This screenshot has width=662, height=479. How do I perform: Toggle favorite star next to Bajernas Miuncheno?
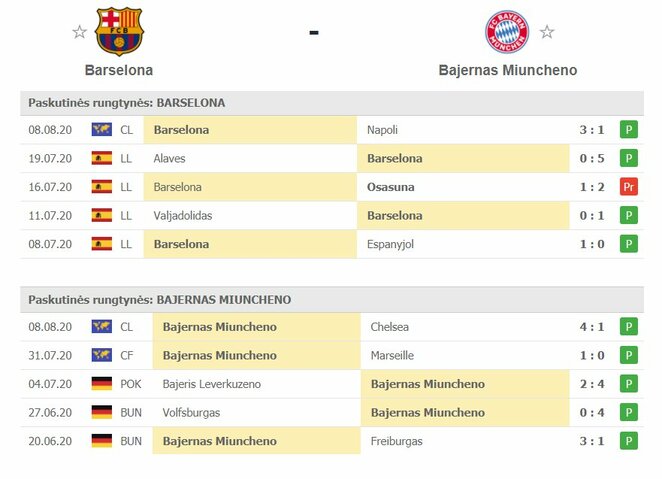tap(547, 32)
